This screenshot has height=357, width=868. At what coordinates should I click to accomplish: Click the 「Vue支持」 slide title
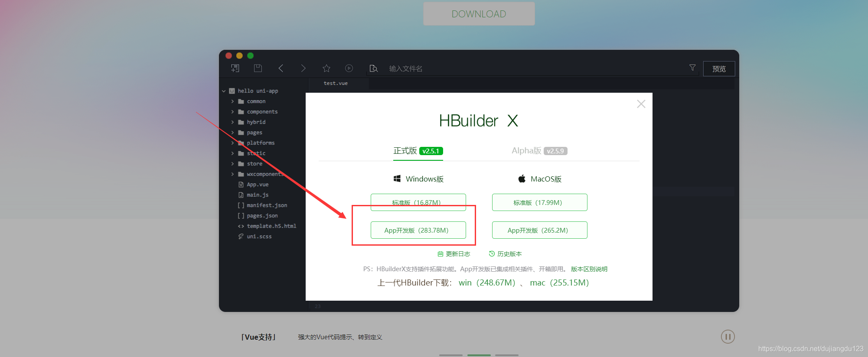259,337
